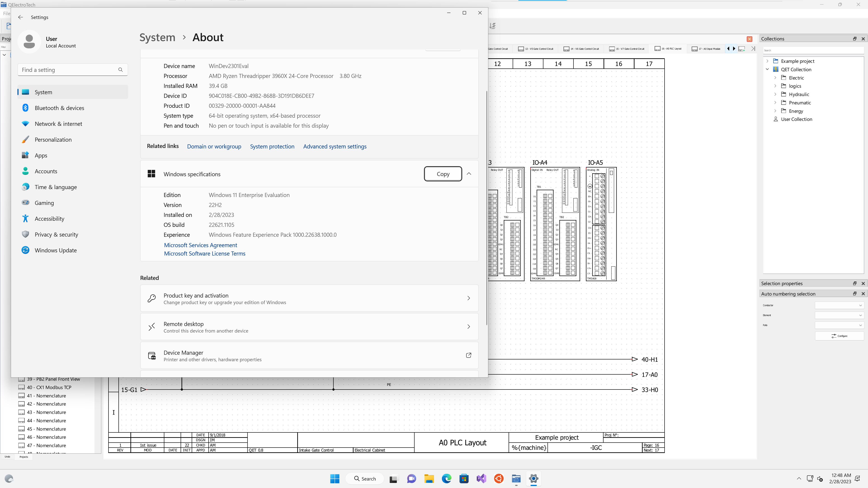Viewport: 868px width, 488px height.
Task: Open Visual Studio from taskbar
Action: (x=481, y=479)
